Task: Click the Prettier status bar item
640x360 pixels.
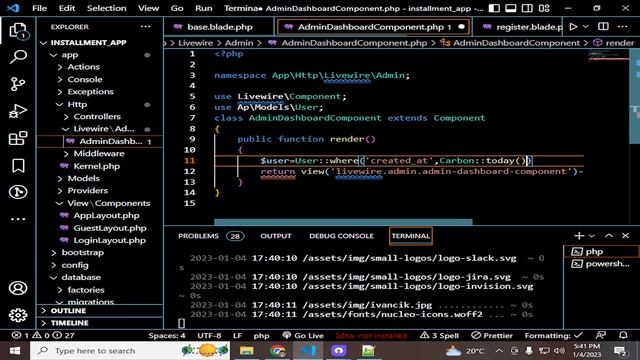Action: (491, 335)
